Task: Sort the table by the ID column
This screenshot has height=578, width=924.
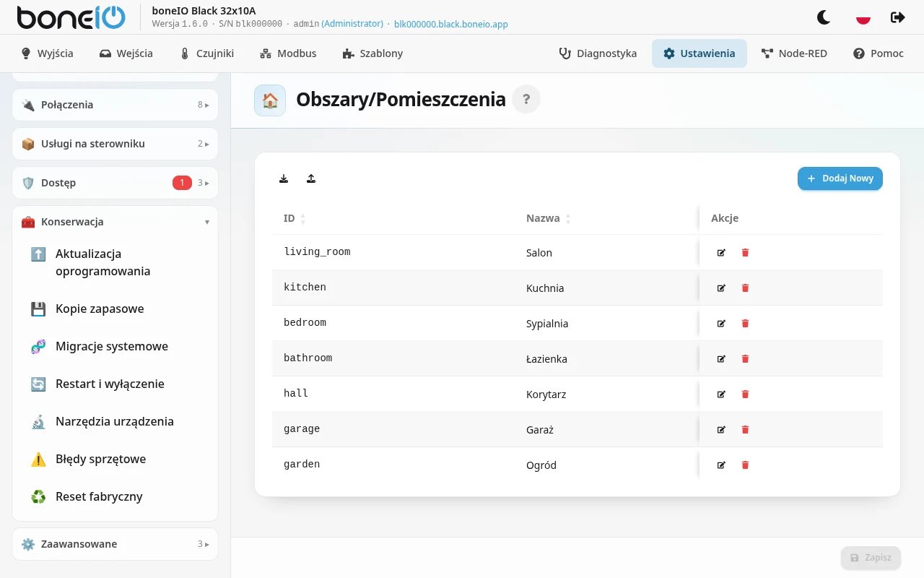Action: 295,218
